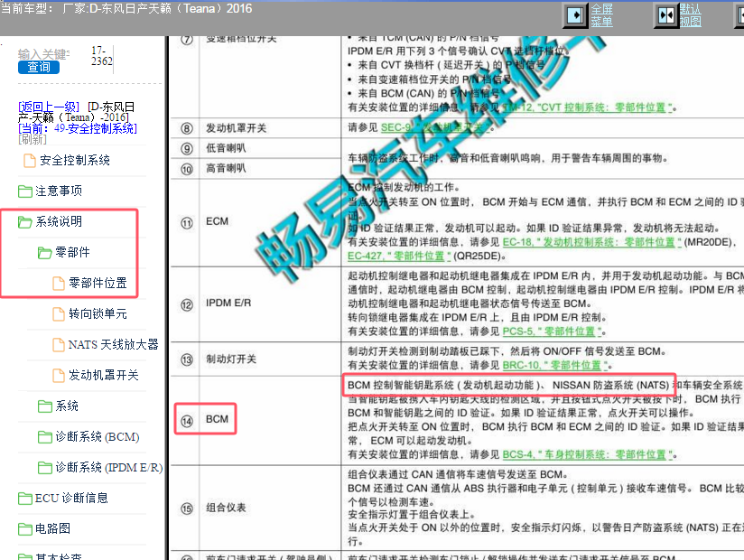This screenshot has width=744, height=560.
Task: Click the NATS 天线放大器 page icon
Action: [59, 345]
